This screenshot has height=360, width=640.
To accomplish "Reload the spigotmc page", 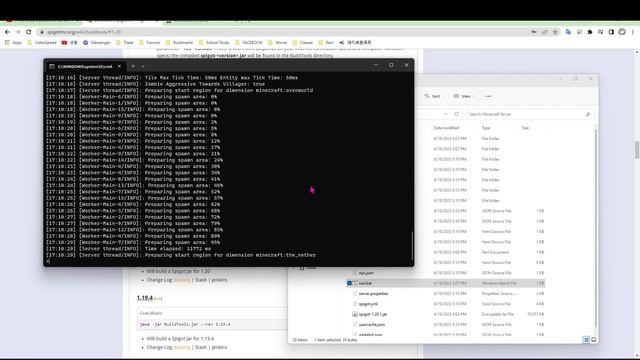I will 29,32.
